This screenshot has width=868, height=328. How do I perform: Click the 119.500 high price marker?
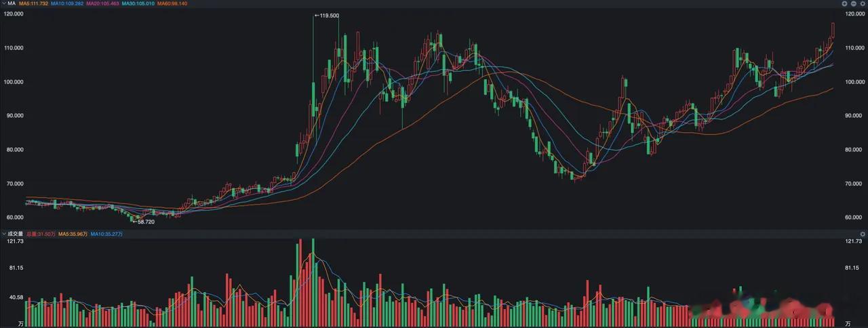coord(327,16)
